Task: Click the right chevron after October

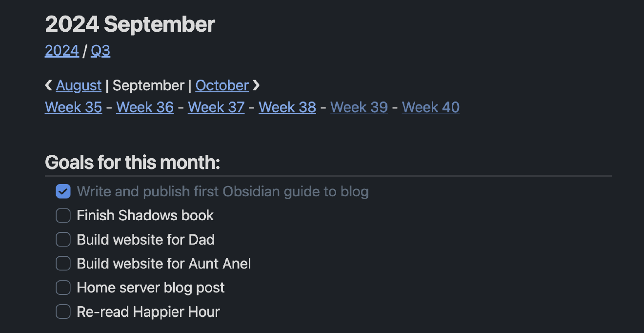Action: [x=256, y=85]
